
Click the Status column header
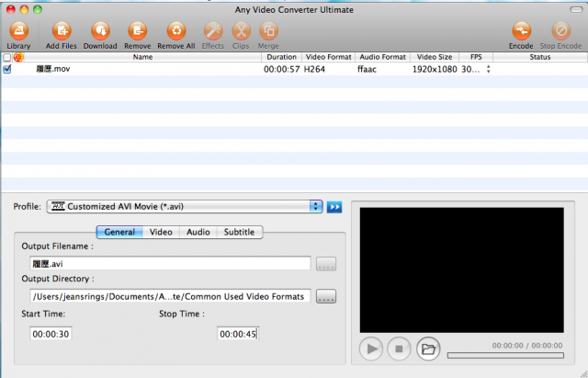[x=540, y=57]
